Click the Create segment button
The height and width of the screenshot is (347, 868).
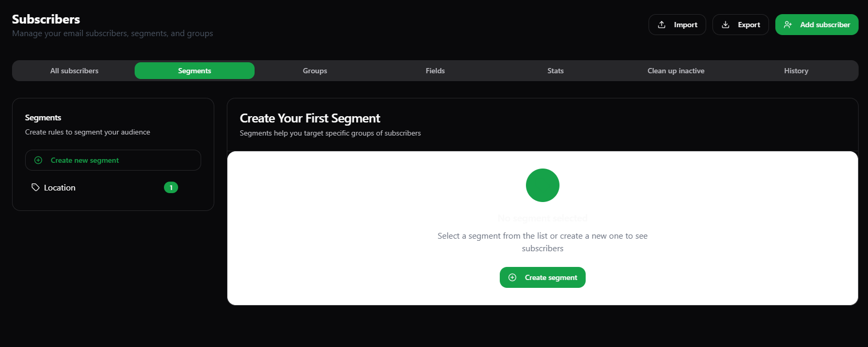point(542,277)
